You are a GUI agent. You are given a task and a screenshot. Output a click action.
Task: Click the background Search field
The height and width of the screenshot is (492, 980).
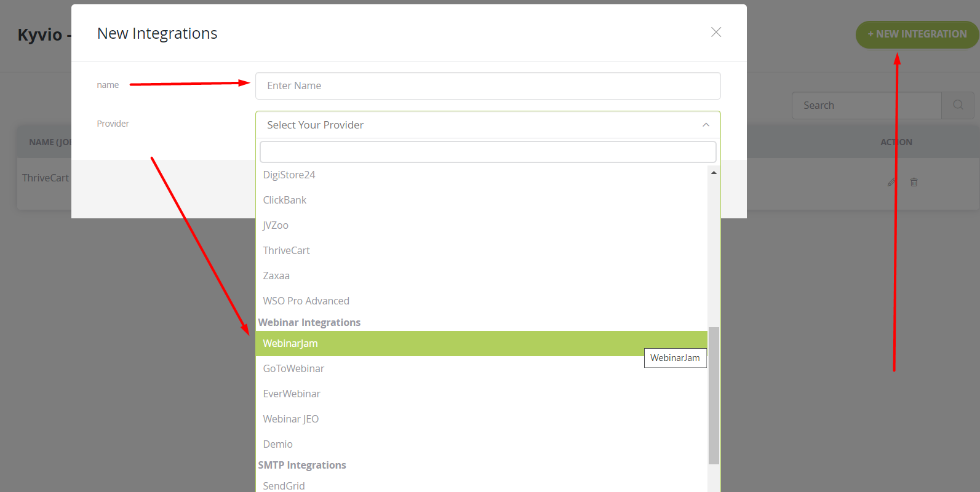tap(867, 106)
